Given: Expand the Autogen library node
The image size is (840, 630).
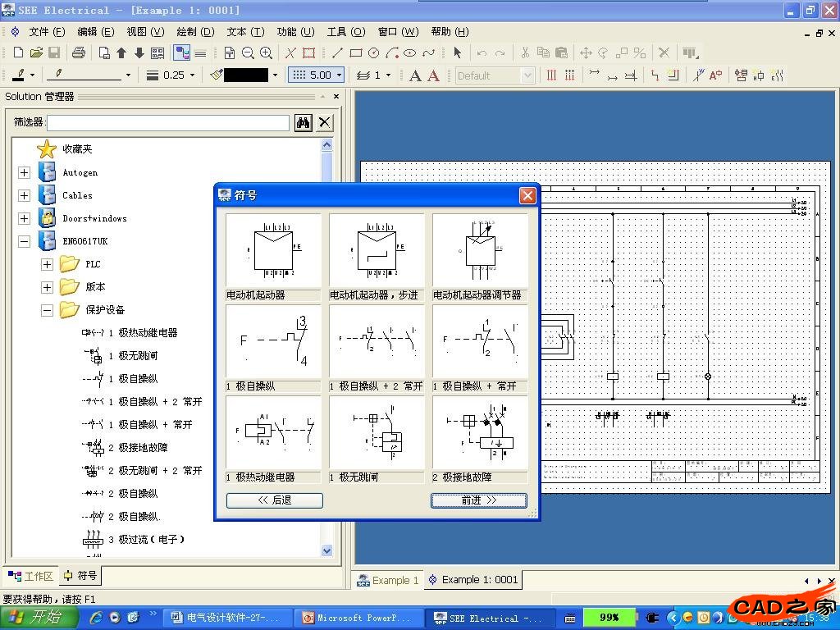Looking at the screenshot, I should (24, 172).
